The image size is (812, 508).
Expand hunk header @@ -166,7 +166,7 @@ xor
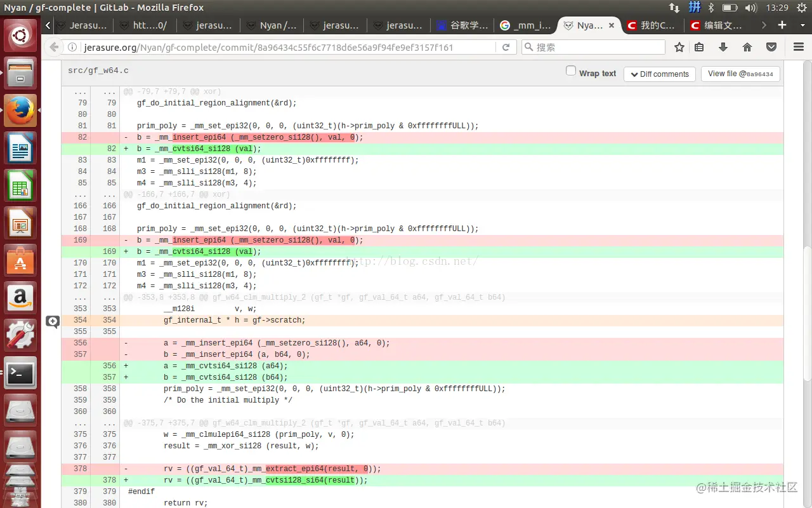point(177,194)
